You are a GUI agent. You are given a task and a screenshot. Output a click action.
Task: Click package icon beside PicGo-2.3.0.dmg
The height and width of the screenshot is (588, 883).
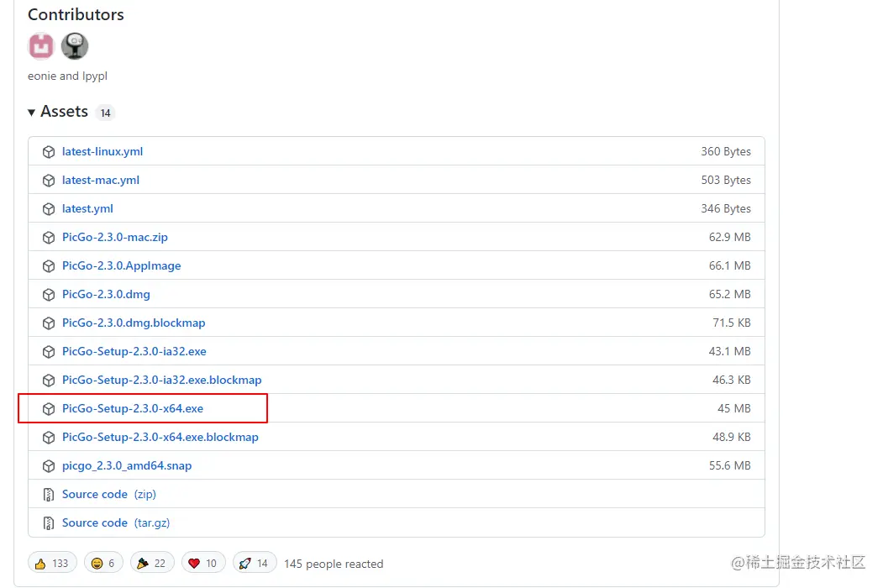pos(49,295)
